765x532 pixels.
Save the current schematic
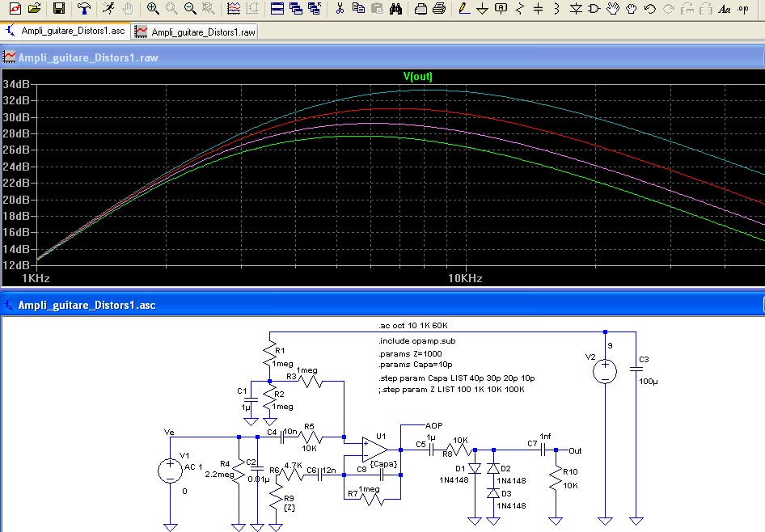pos(59,9)
